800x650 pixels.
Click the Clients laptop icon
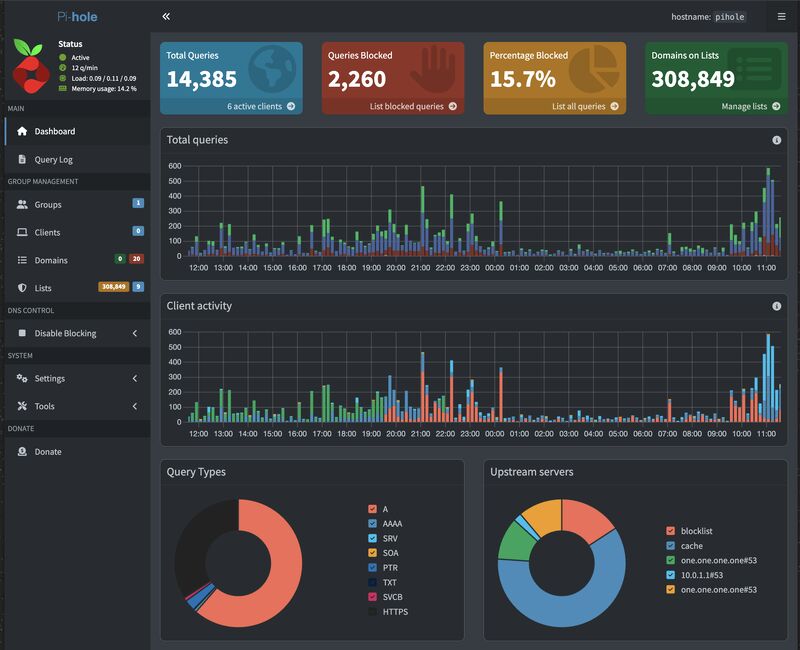click(22, 232)
